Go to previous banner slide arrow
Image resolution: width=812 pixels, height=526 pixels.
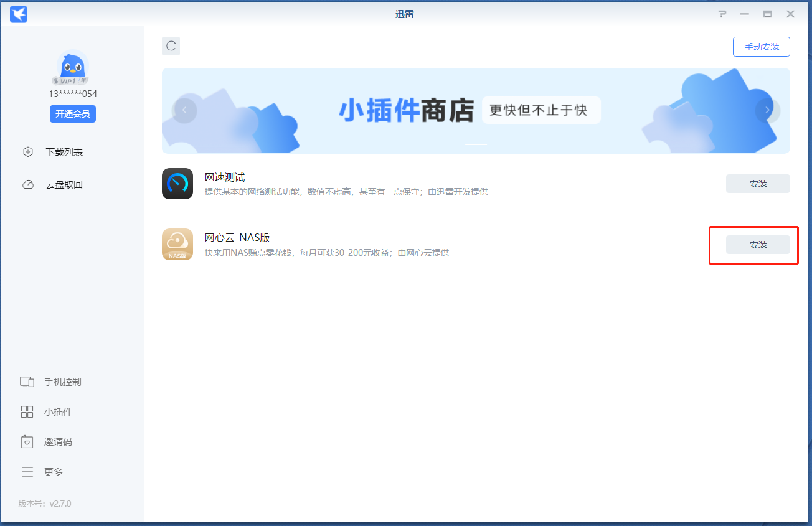pos(184,111)
